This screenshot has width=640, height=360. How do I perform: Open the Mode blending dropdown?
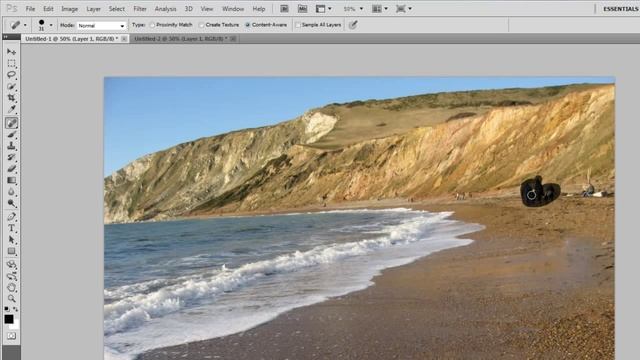click(x=101, y=25)
